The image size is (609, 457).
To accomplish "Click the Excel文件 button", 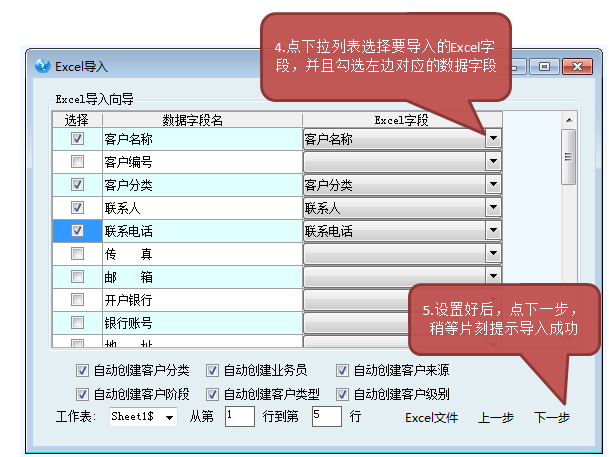I will (431, 417).
